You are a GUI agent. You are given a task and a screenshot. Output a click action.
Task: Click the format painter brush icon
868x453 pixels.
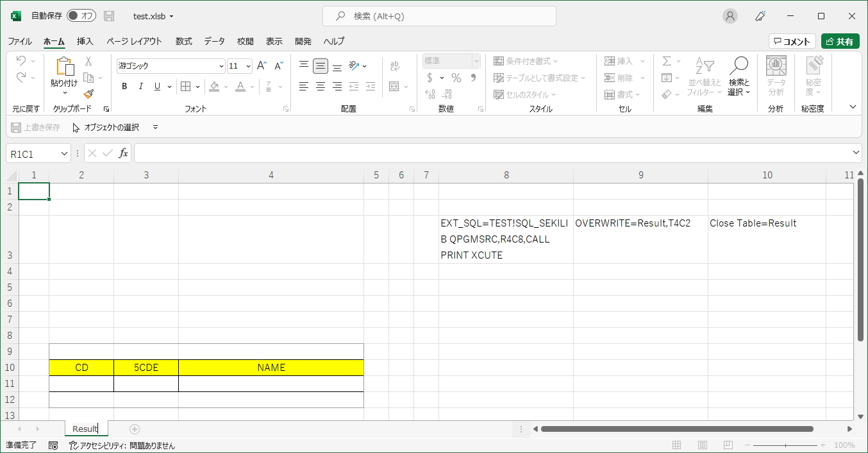[x=88, y=94]
